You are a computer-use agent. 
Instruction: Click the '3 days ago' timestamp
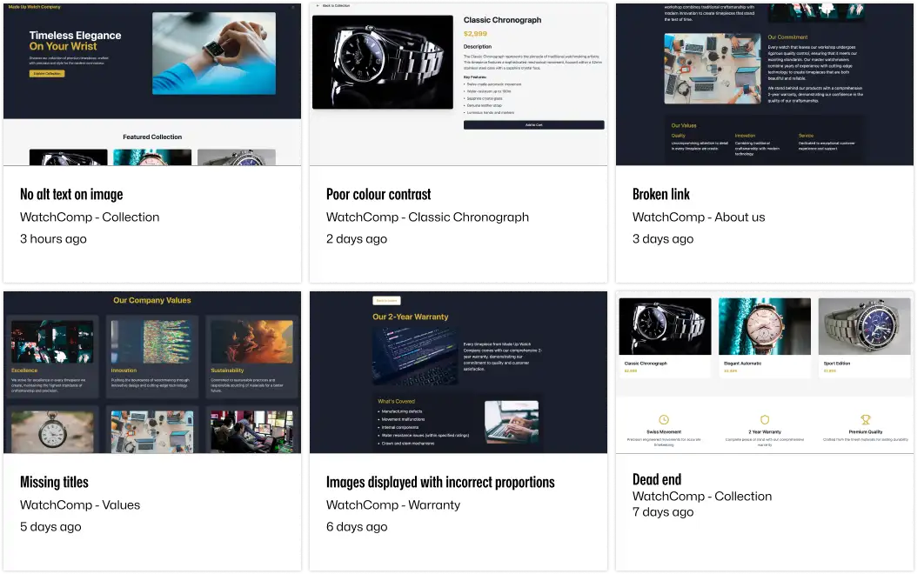point(663,239)
